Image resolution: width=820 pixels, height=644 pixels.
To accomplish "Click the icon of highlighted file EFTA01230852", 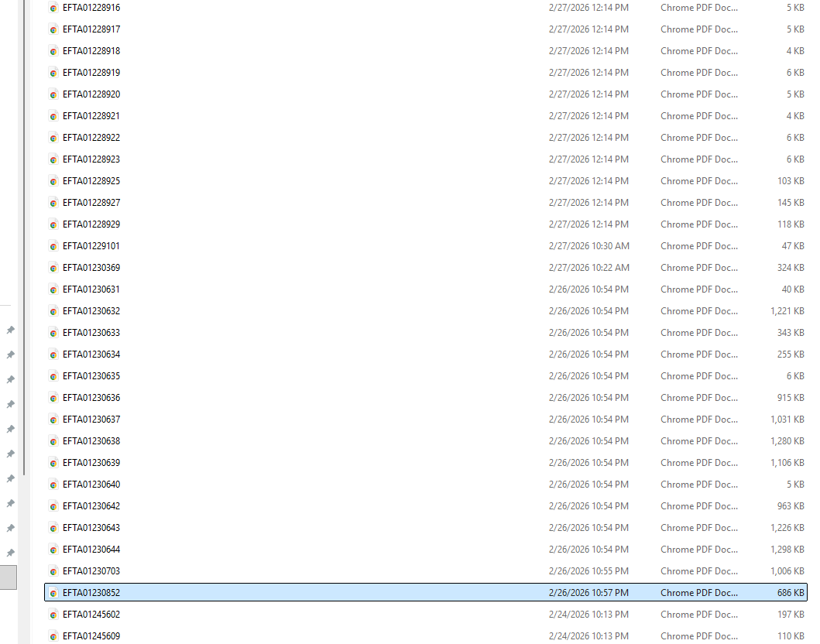I will coord(53,593).
